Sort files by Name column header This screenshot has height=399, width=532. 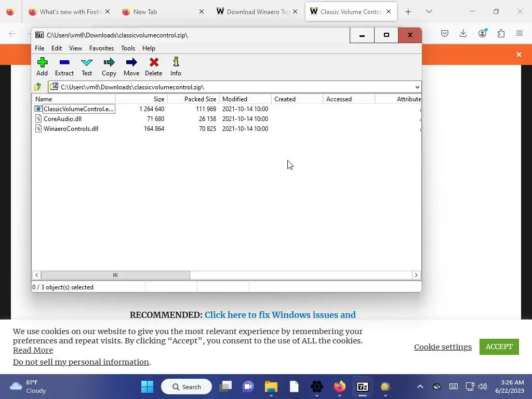[x=74, y=99]
